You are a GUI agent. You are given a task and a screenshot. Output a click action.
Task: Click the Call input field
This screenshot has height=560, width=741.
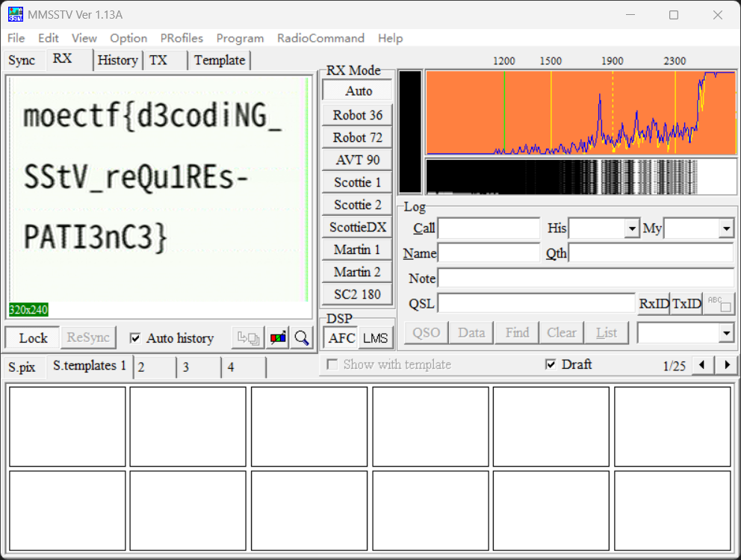click(489, 228)
